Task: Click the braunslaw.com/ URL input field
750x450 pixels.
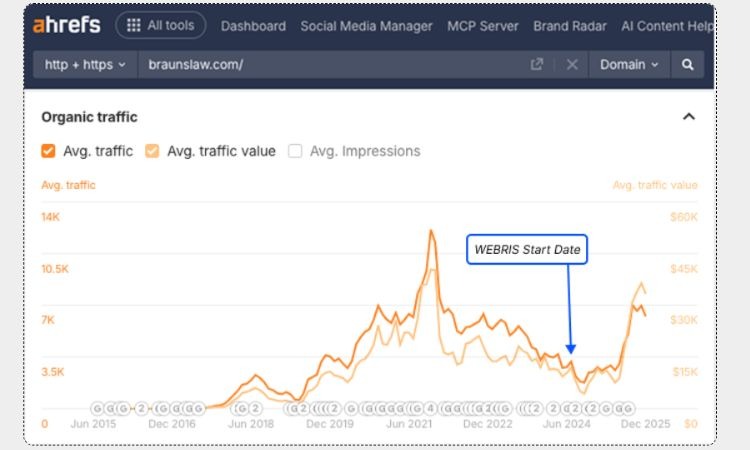Action: coord(330,65)
